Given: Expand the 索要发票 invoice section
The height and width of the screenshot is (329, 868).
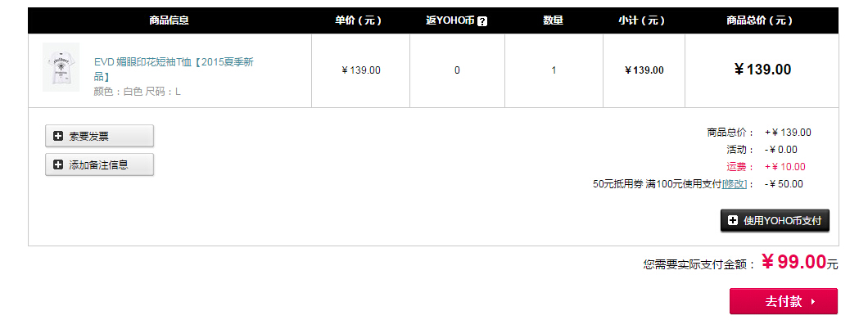Looking at the screenshot, I should click(x=99, y=136).
